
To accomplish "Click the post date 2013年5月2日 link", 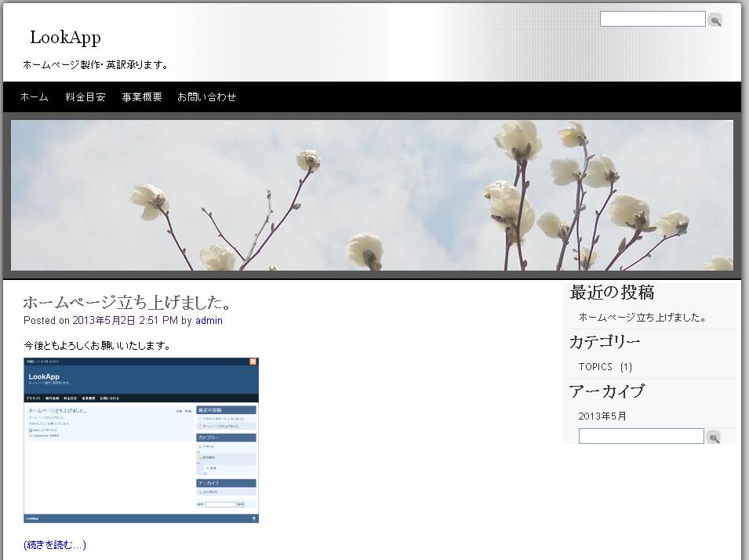I will [x=125, y=321].
